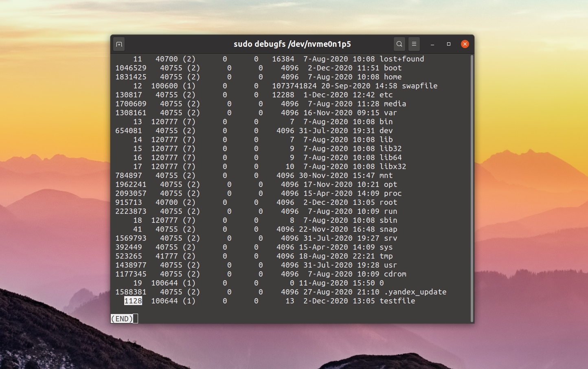
Task: Click the testfile filename entry
Action: pos(397,301)
